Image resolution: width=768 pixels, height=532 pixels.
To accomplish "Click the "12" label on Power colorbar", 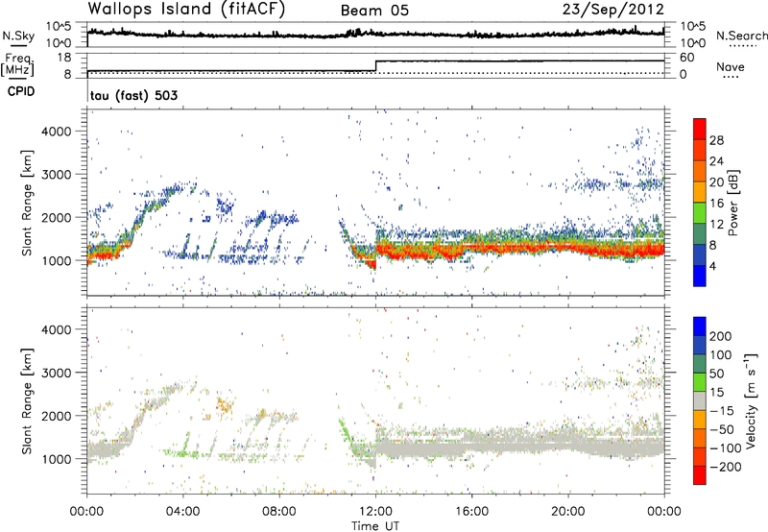I will click(x=716, y=224).
